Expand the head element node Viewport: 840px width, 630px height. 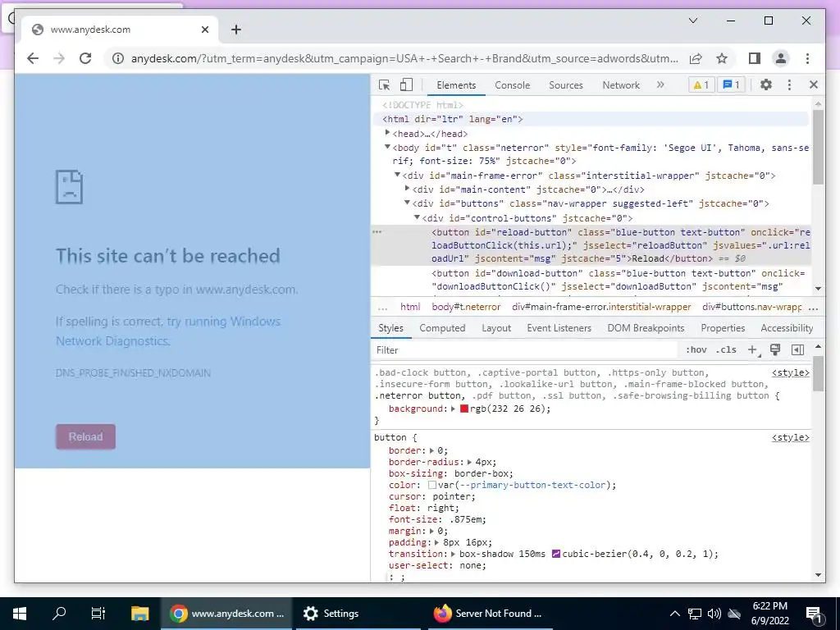[x=387, y=133]
